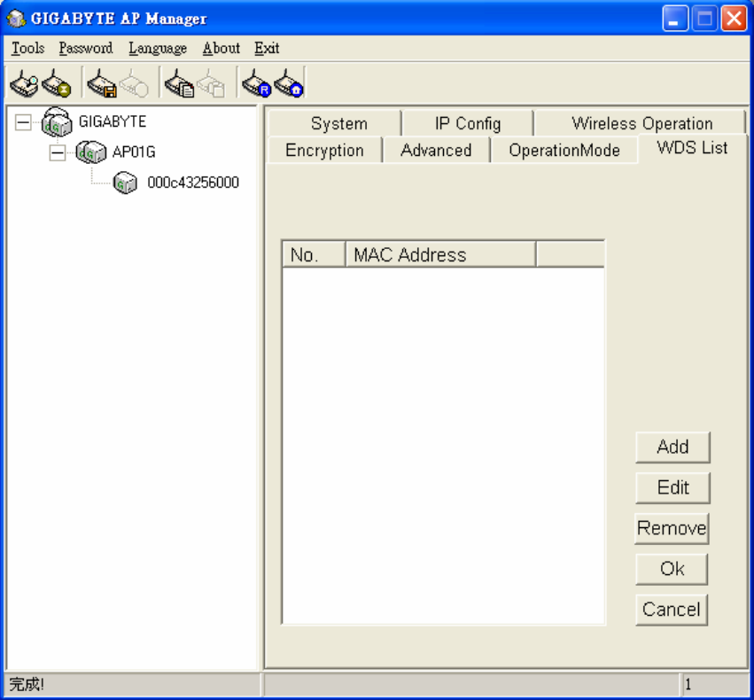Open the Wireless Operation tab
Viewport: 754px width, 700px height.
(640, 123)
